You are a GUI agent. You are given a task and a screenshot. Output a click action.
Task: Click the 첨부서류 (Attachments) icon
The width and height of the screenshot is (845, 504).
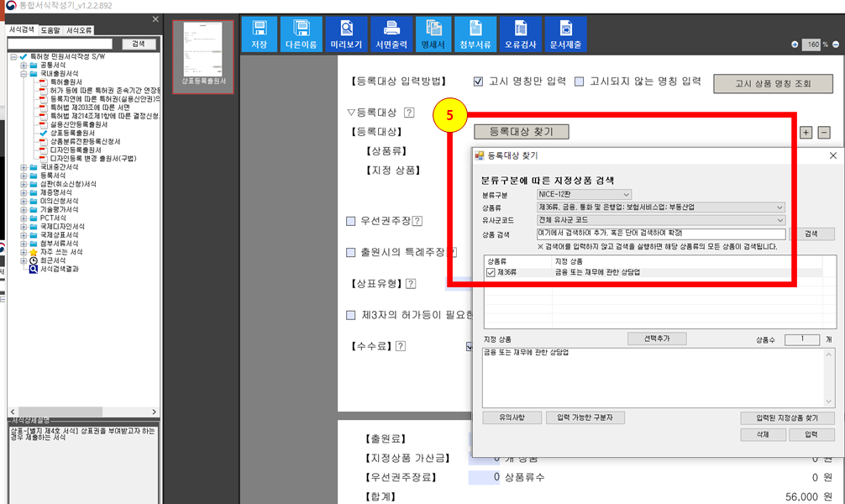coord(477,34)
